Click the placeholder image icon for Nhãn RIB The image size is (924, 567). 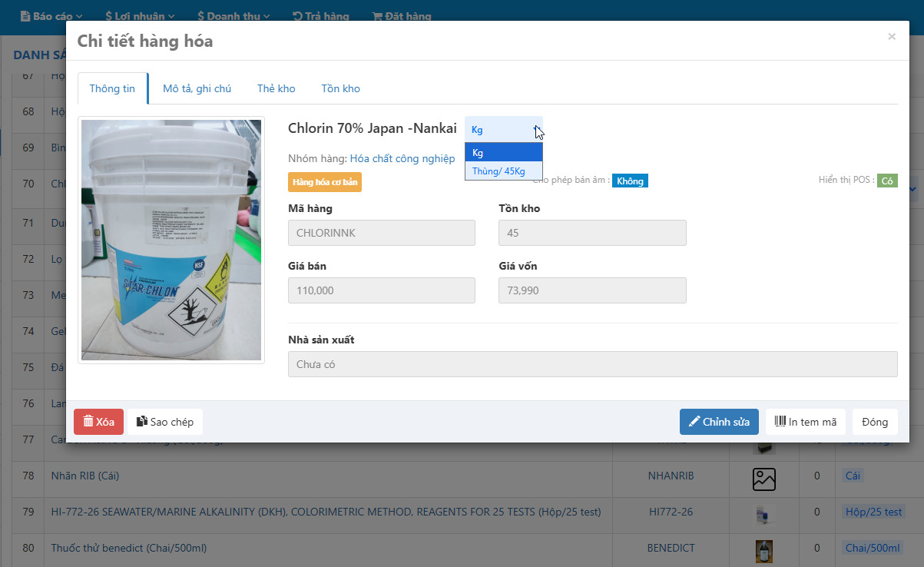pyautogui.click(x=763, y=479)
